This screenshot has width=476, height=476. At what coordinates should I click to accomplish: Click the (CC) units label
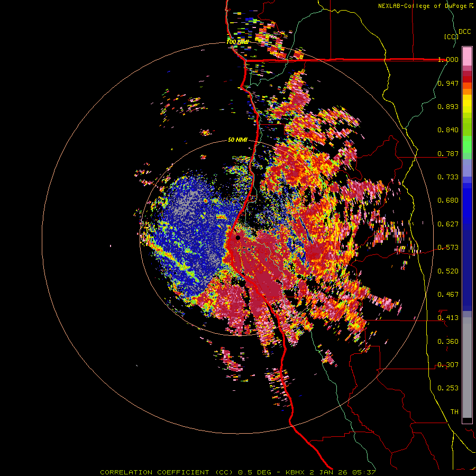pos(451,36)
